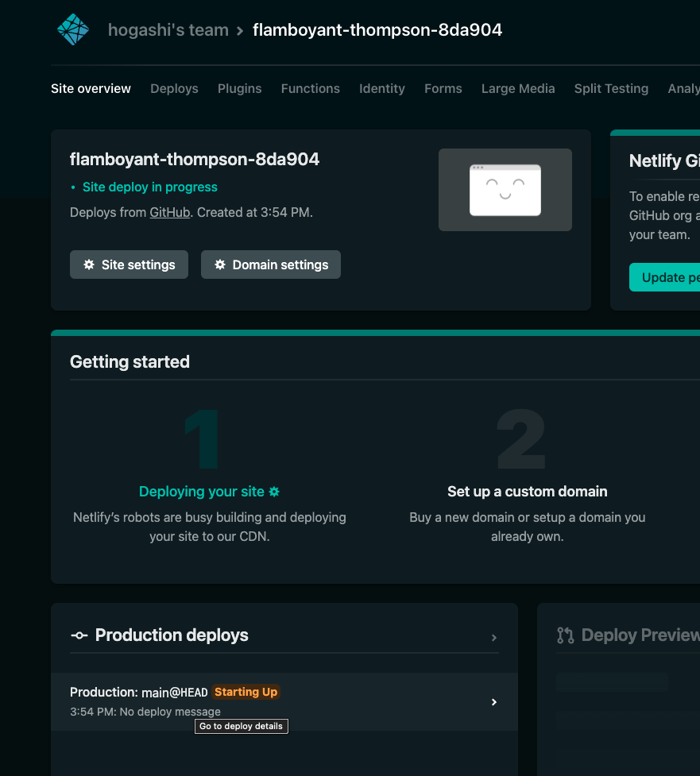Click the Netlify logo icon
Viewport: 700px width, 776px height.
(x=73, y=29)
